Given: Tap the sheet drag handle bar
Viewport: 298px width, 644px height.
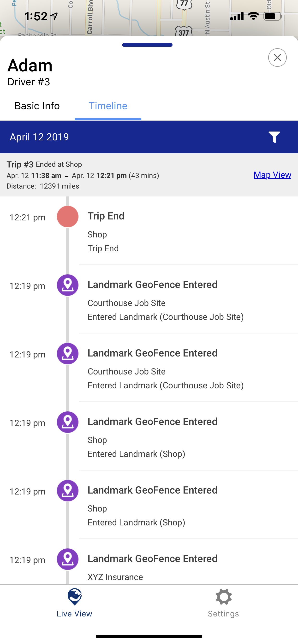Looking at the screenshot, I should pyautogui.click(x=147, y=45).
